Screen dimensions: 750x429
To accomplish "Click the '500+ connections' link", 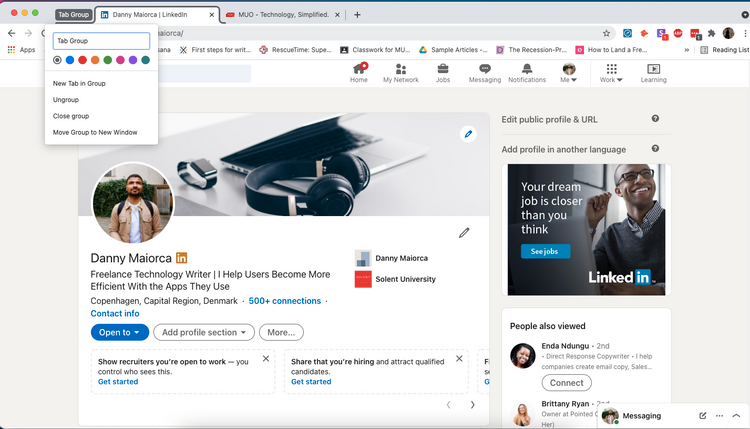I will (285, 301).
